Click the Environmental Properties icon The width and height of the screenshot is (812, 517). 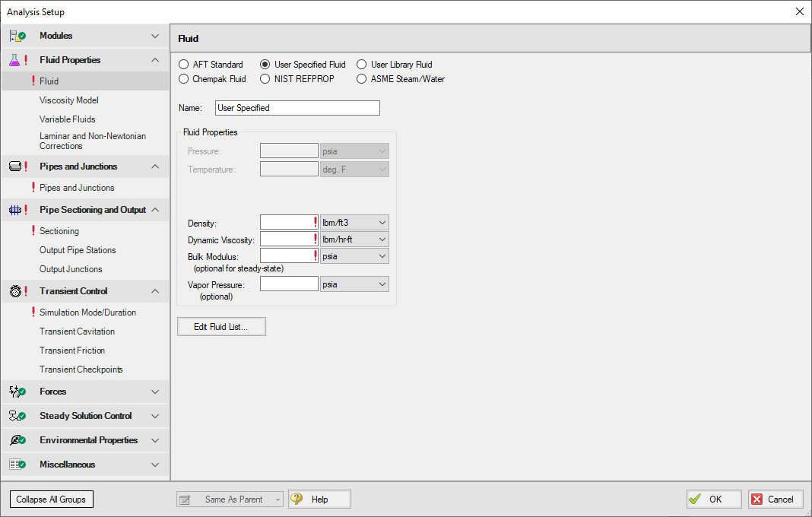coord(15,439)
